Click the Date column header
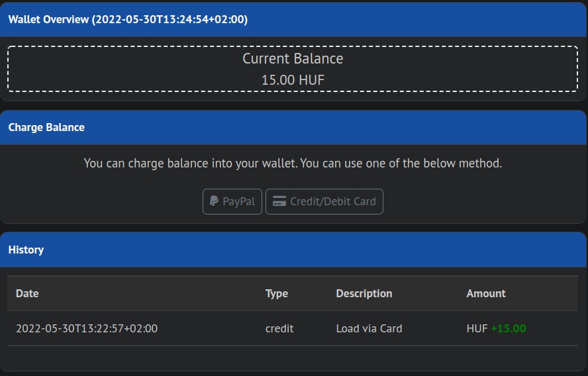Screen dimensions: 588x376 point(27,293)
